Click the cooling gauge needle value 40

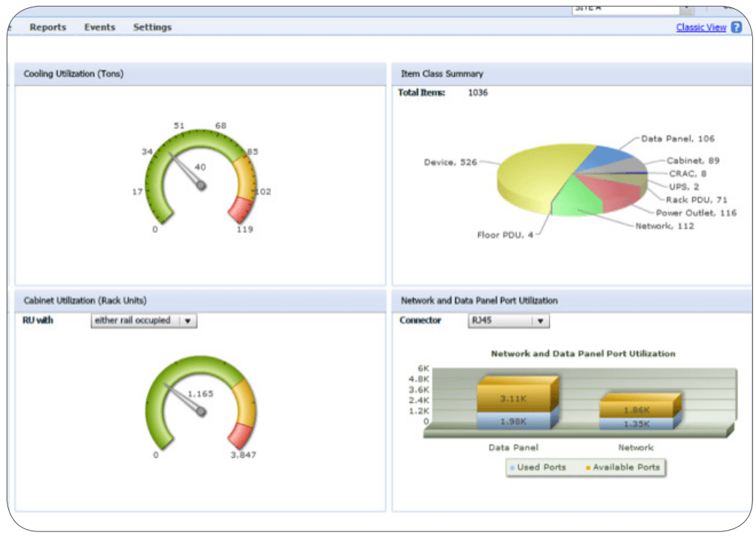[200, 167]
